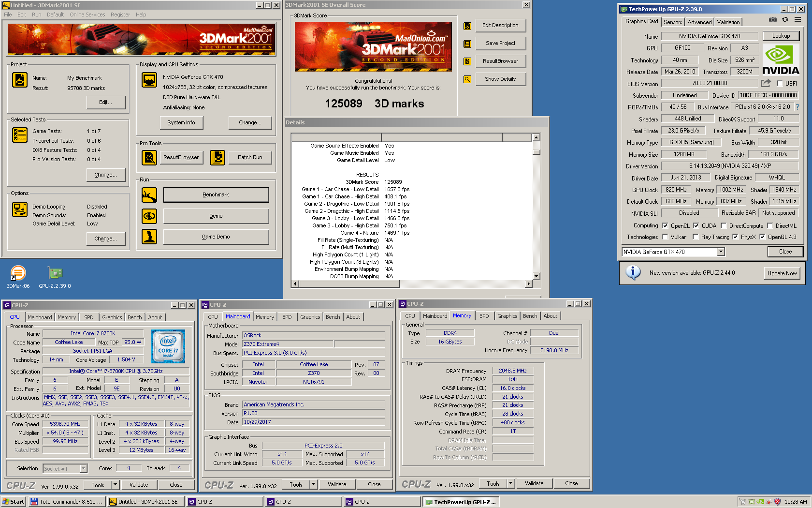
Task: Click the Project icon in 3DMark2001
Action: 20,80
